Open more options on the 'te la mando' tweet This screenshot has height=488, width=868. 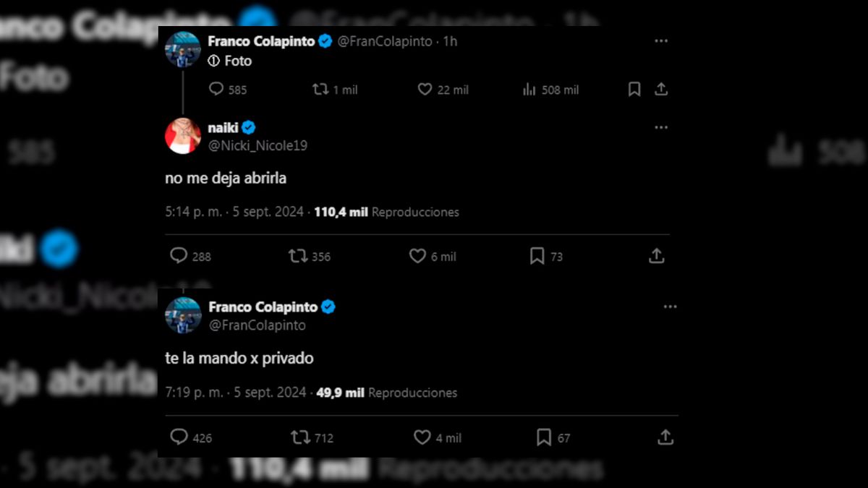click(x=670, y=307)
